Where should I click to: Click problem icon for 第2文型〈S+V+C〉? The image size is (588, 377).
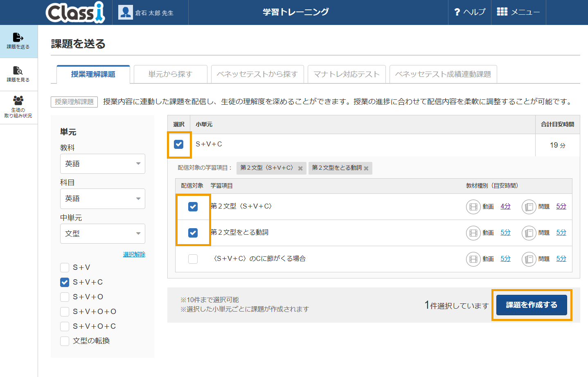[x=529, y=207]
